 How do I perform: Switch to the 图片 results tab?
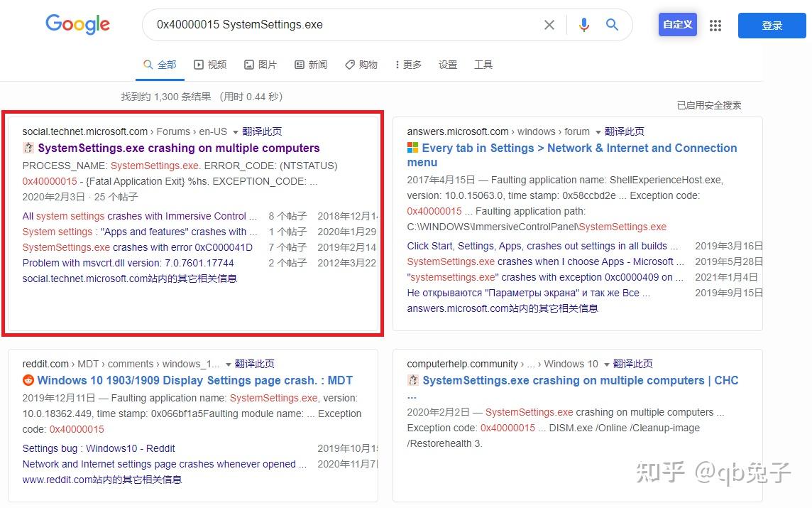[x=265, y=64]
